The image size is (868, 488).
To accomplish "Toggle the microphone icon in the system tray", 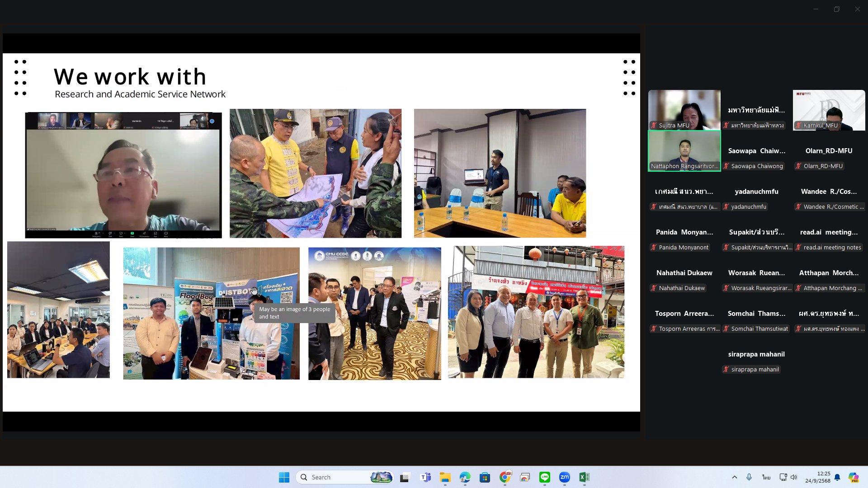I will [749, 477].
